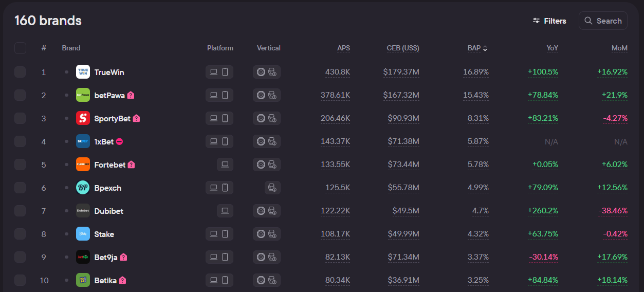Image resolution: width=644 pixels, height=292 pixels.
Task: Check the checkbox for TrueWin row
Action: tap(20, 72)
